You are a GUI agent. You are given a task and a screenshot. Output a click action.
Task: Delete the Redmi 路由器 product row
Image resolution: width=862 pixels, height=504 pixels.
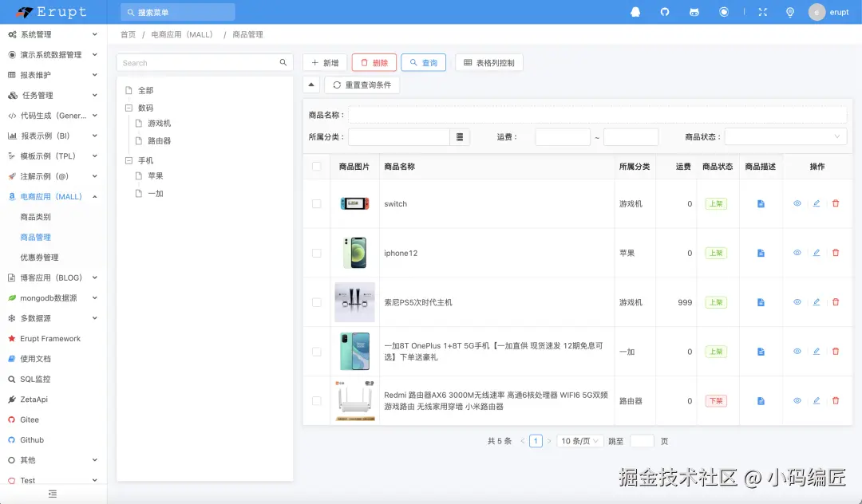click(x=836, y=401)
